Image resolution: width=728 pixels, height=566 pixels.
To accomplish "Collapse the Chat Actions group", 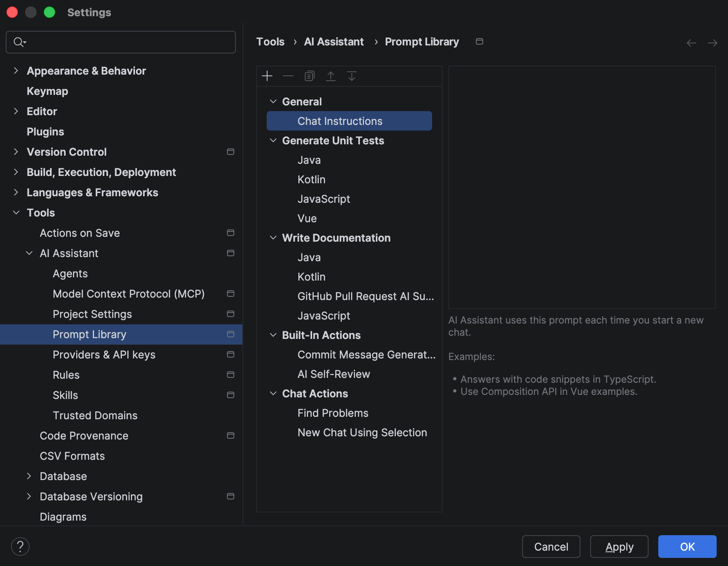I will point(273,393).
